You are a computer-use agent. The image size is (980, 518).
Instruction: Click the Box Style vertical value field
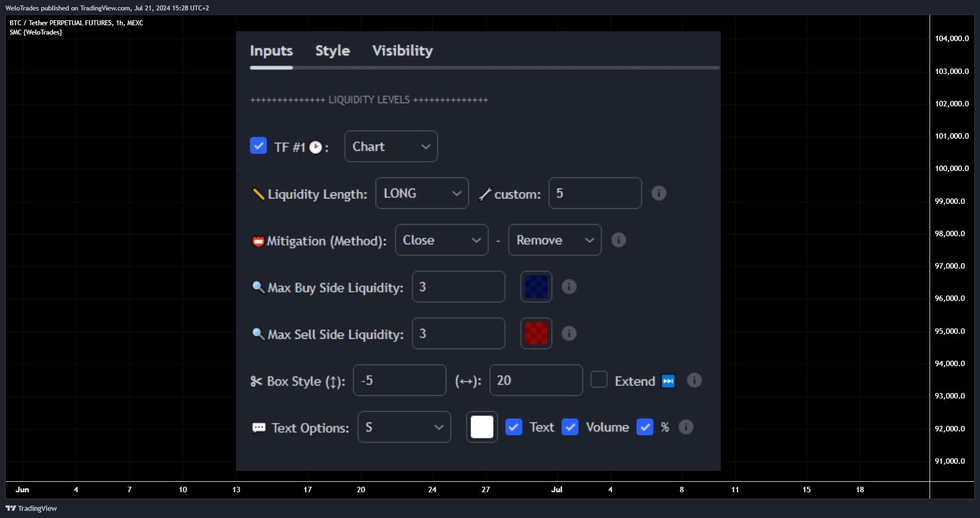pyautogui.click(x=400, y=380)
